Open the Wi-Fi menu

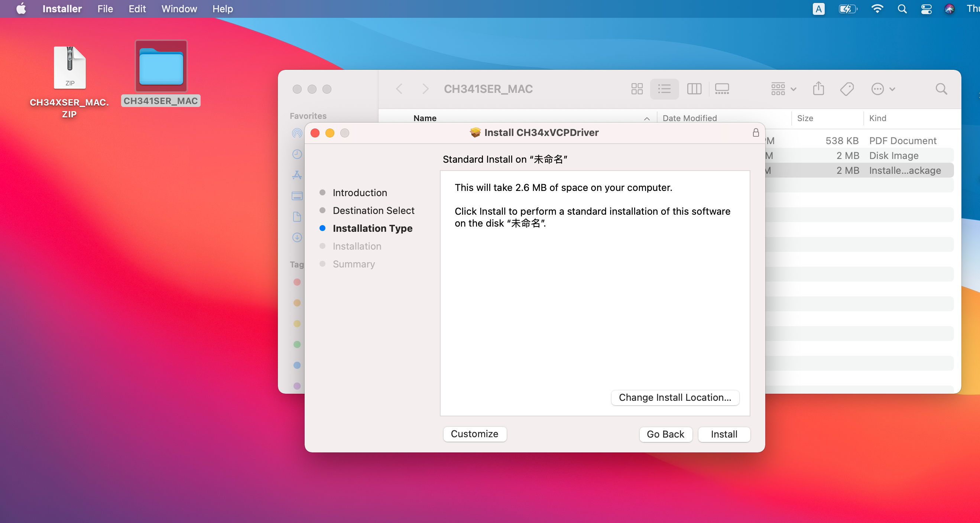(x=877, y=9)
